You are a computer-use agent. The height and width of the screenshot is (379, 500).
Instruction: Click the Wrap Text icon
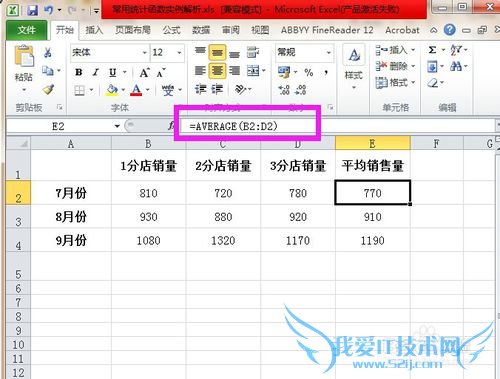click(253, 52)
